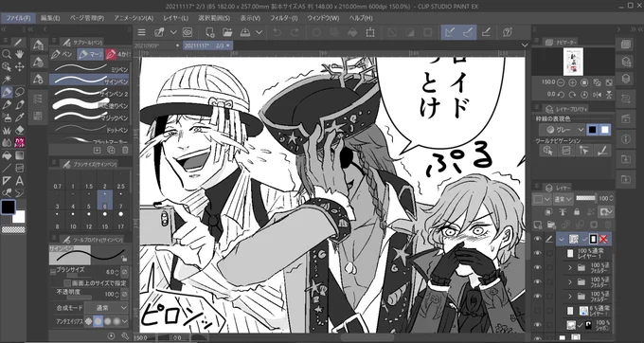Select the Eyedropper tool
This screenshot has height=343, width=644.
click(x=19, y=117)
